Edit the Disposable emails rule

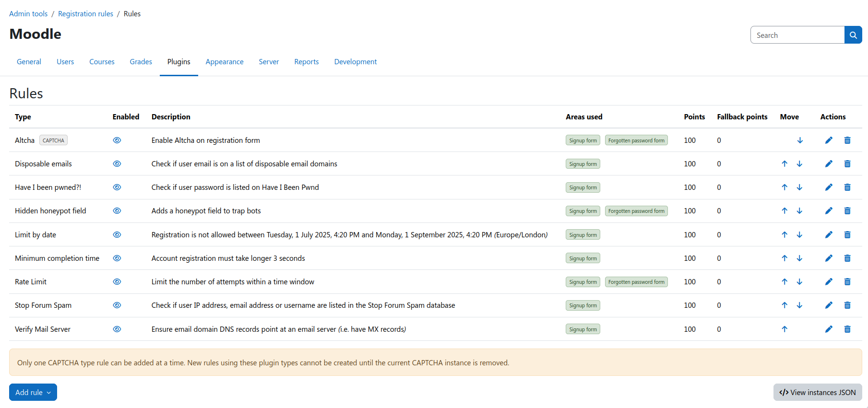pyautogui.click(x=829, y=164)
